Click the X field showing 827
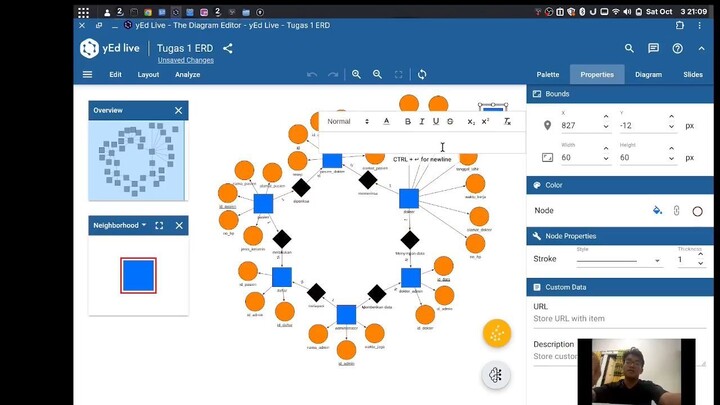Viewport: 720px width, 405px height. [x=580, y=125]
